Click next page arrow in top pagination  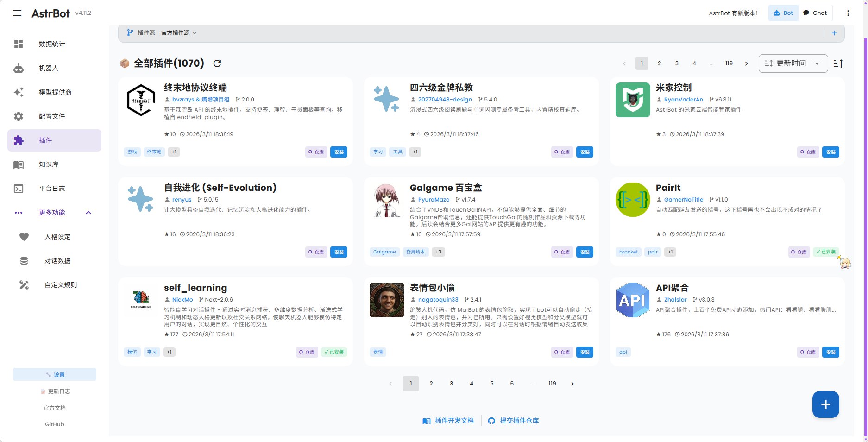click(746, 63)
